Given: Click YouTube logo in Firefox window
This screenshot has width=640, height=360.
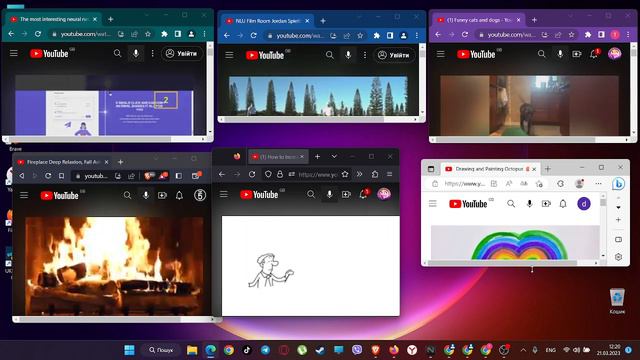Looking at the screenshot, I should coord(259,195).
